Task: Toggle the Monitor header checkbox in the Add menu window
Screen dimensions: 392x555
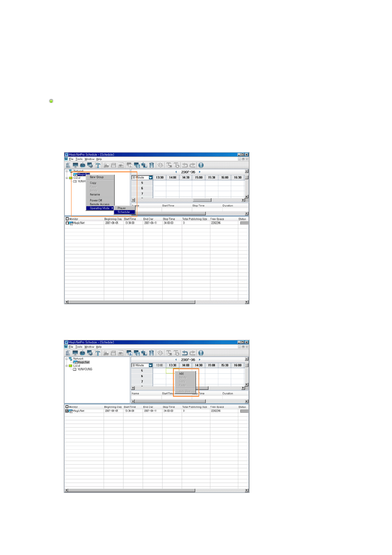Action: tap(67, 407)
